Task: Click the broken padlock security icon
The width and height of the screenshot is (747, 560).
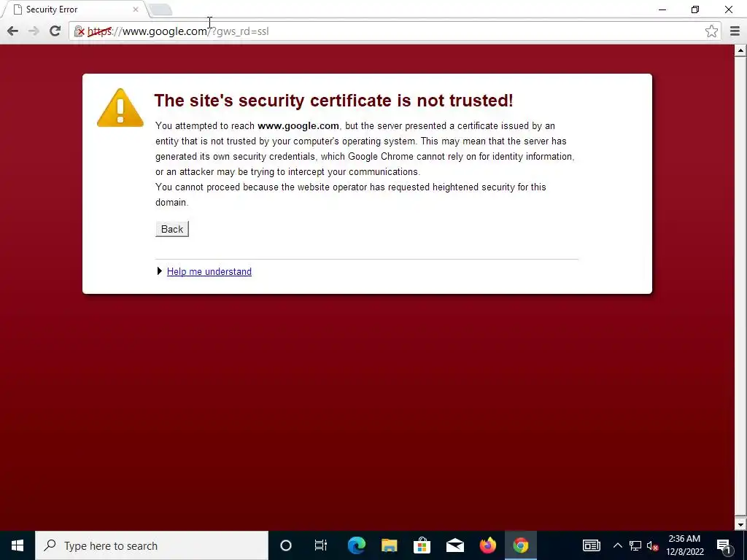Action: point(80,31)
